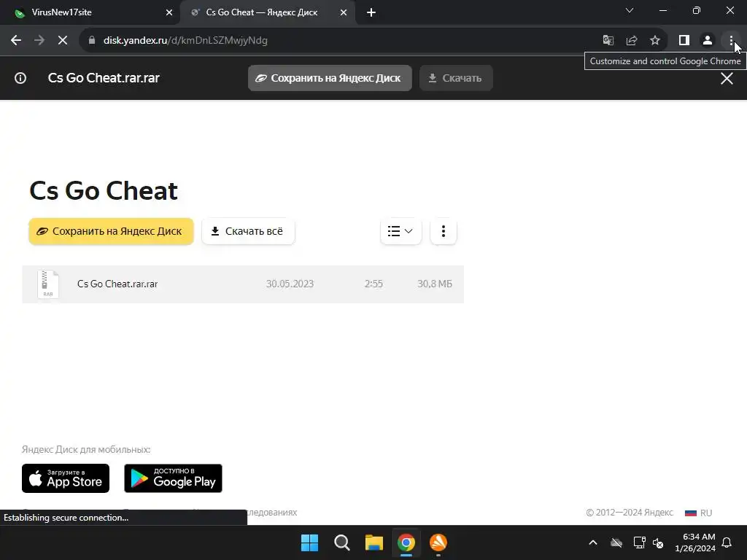Select the Cs Go Cheat — Яндекс Диск tab
This screenshot has height=560, width=747.
coord(267,12)
